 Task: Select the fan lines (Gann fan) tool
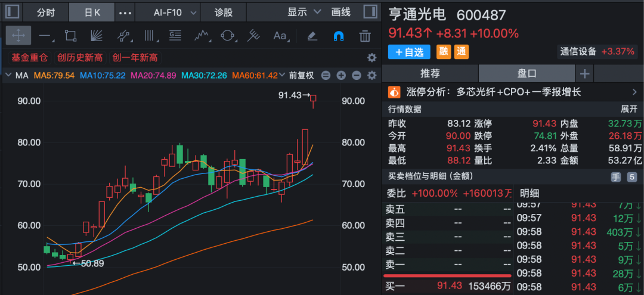pos(97,36)
